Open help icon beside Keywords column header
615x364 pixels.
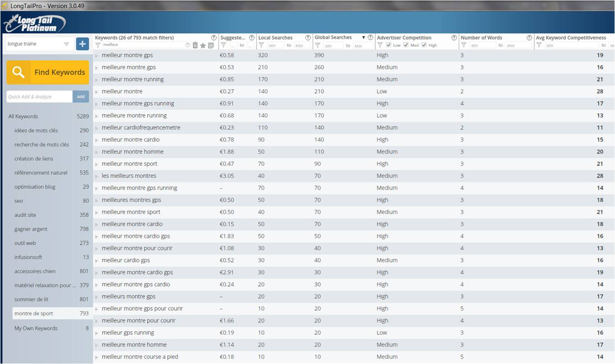point(214,38)
